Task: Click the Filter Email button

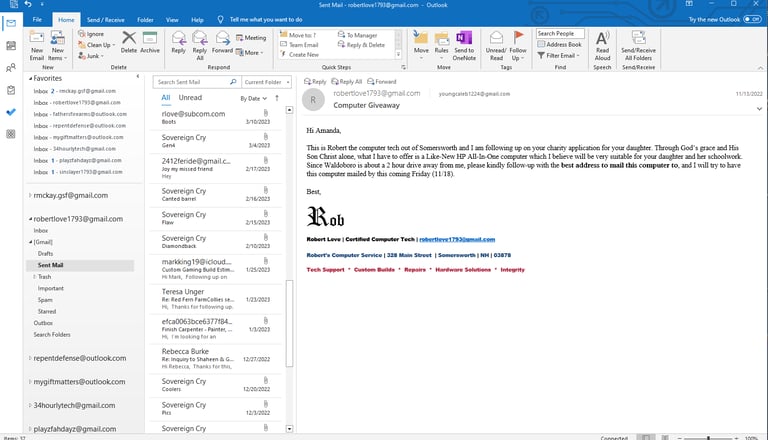Action: [x=558, y=56]
